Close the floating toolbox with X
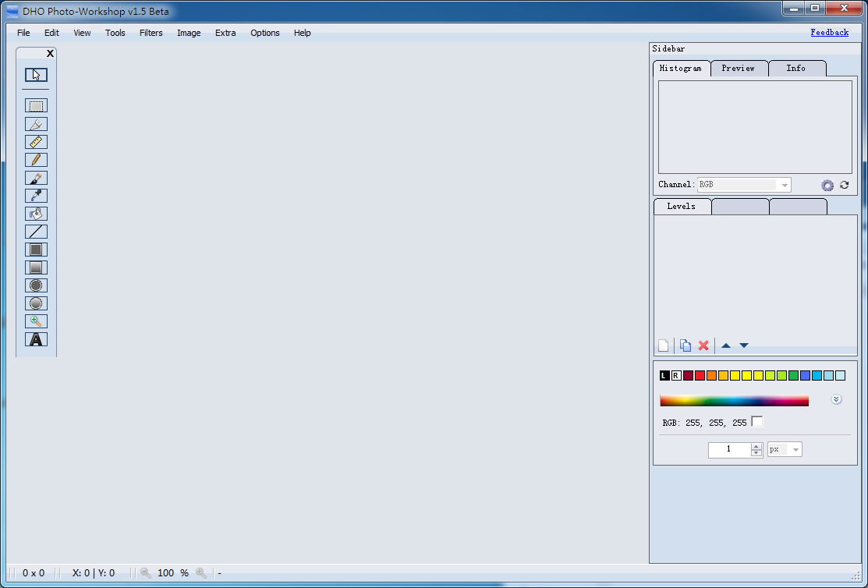The height and width of the screenshot is (588, 868). coord(50,54)
